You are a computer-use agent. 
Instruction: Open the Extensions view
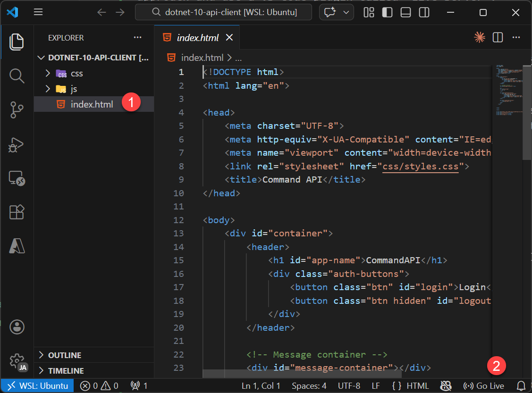point(17,212)
